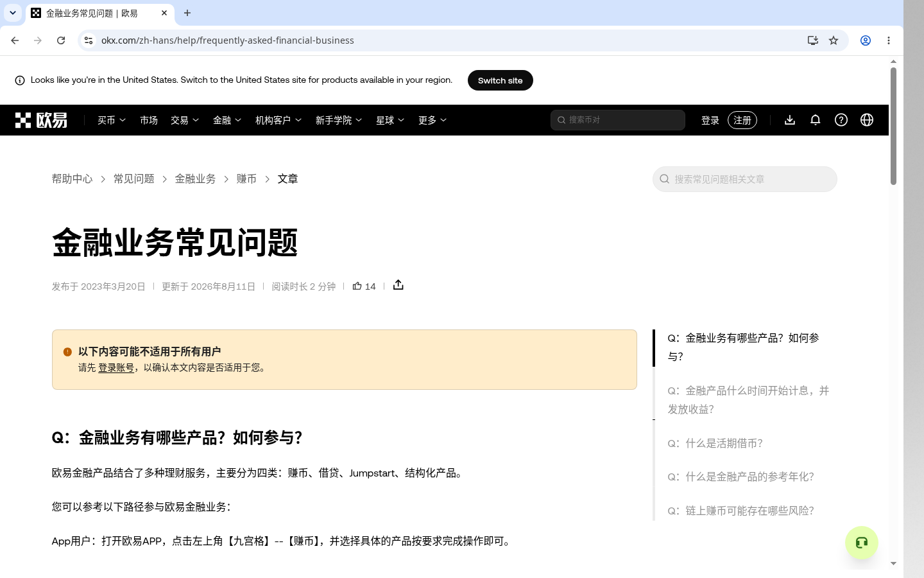Screen dimensions: 924x578
Task: Open the Chrome profile icon
Action: click(866, 40)
